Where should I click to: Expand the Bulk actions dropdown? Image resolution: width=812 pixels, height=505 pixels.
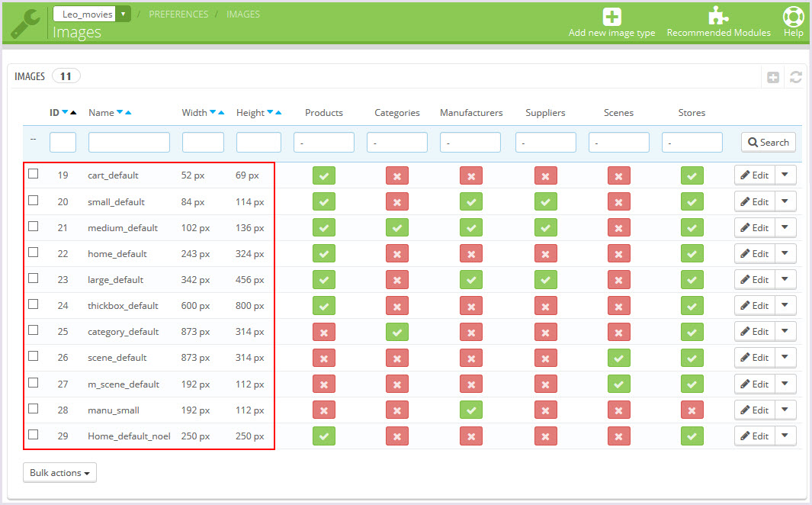click(59, 472)
